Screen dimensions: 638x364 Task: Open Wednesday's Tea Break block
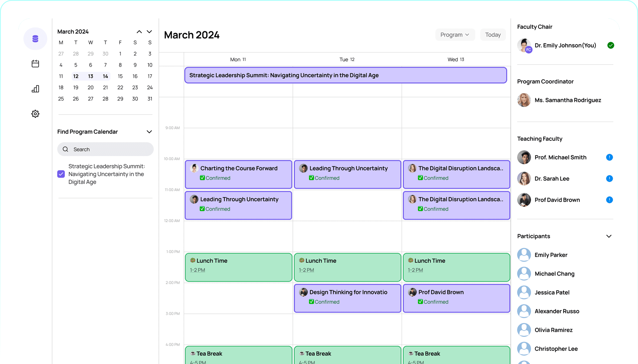tap(457, 355)
